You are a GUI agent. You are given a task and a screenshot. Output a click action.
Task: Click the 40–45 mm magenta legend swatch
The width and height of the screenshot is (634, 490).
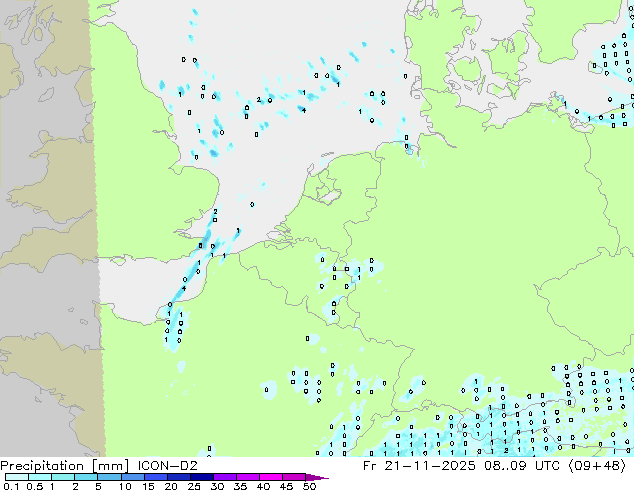point(271,477)
